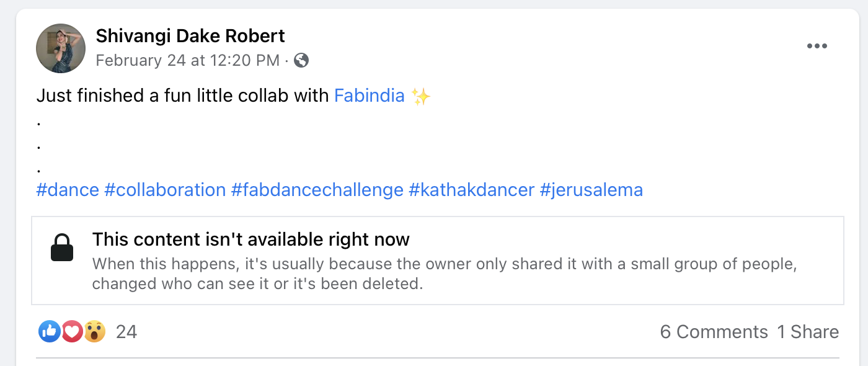This screenshot has height=366, width=868.
Task: Click the Love heart reaction icon
Action: (x=72, y=332)
